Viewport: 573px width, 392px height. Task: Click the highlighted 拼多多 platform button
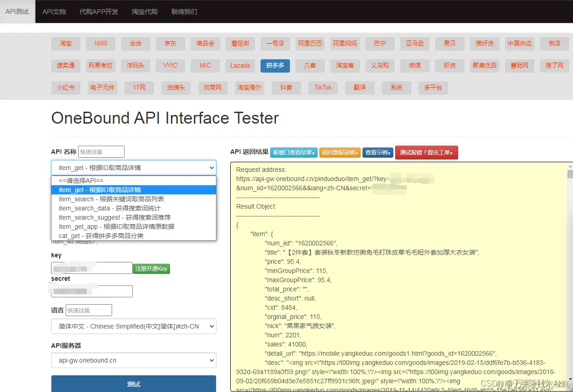275,66
